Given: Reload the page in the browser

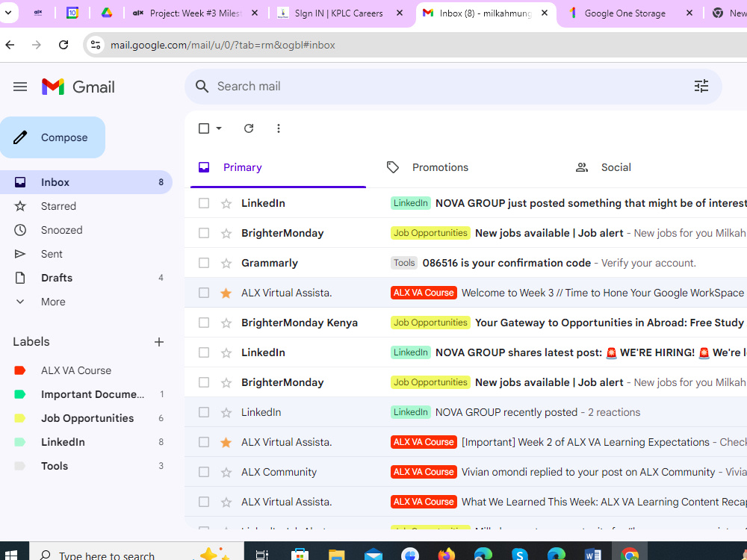Looking at the screenshot, I should (x=63, y=45).
